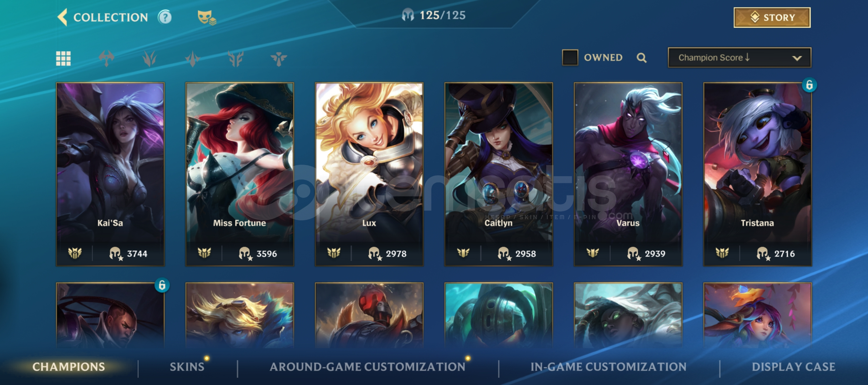The image size is (868, 385).
Task: Filter champions by the second role icon
Action: click(x=150, y=58)
